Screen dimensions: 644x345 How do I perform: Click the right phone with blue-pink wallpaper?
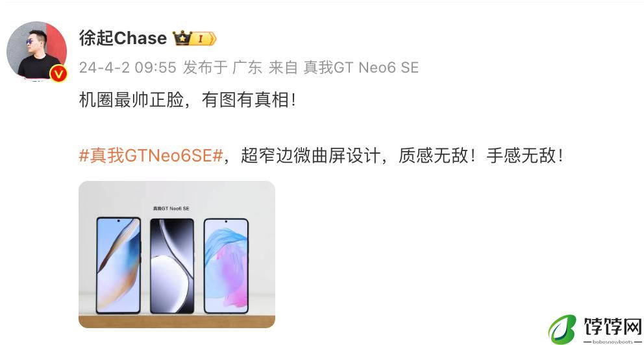(226, 266)
